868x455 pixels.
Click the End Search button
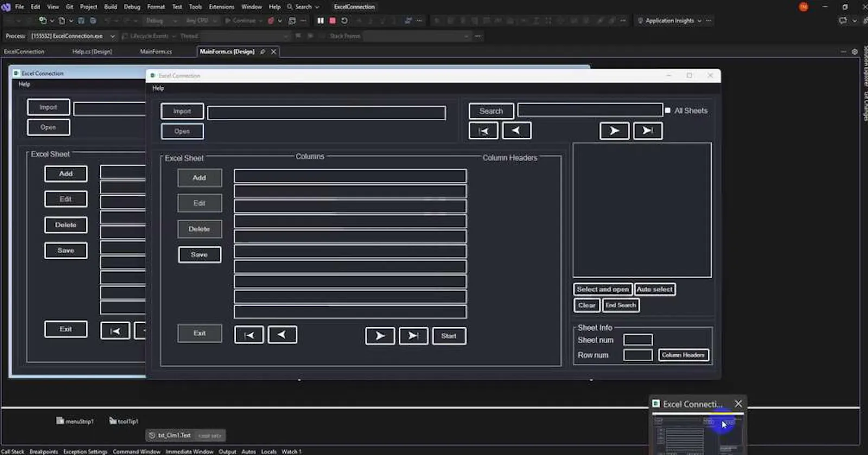[x=621, y=305]
